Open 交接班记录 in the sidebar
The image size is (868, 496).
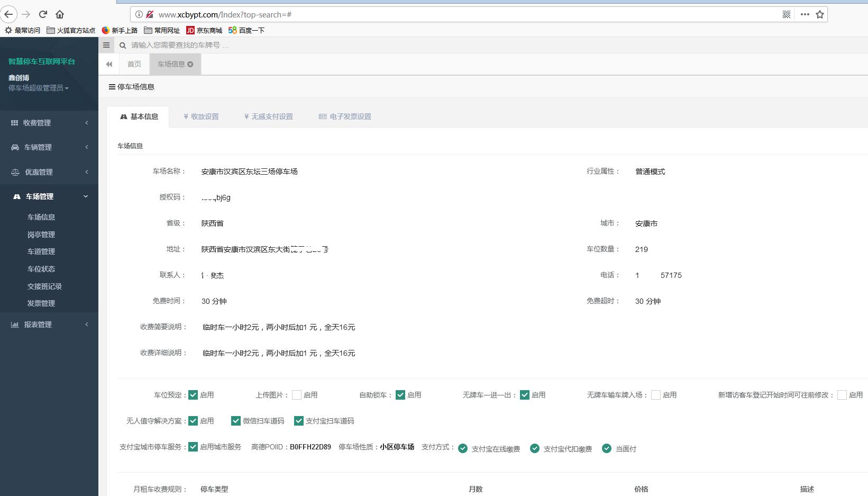44,286
